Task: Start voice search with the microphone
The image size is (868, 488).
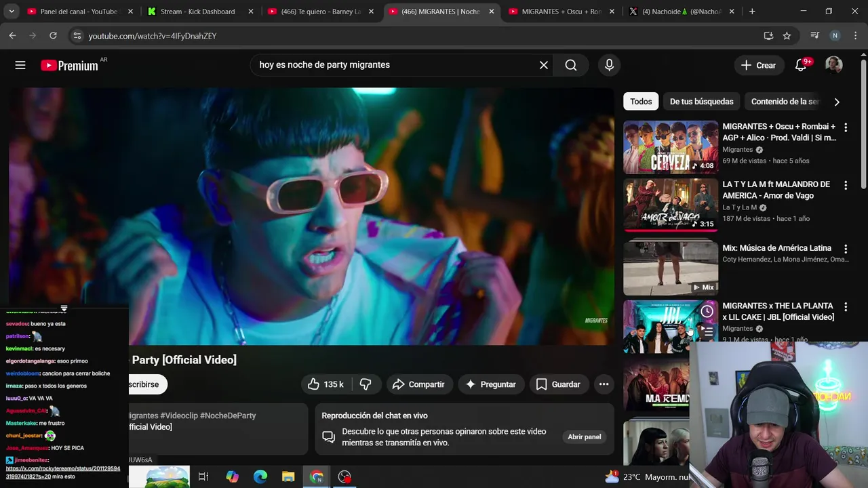Action: 609,65
